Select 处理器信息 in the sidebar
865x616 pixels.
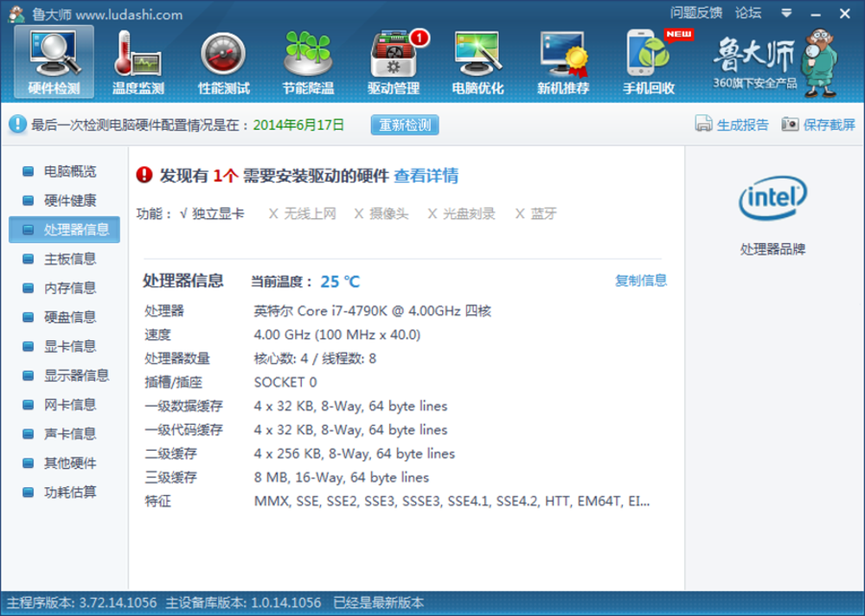tap(65, 229)
